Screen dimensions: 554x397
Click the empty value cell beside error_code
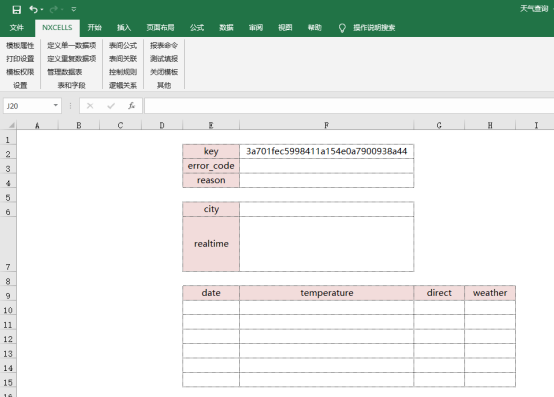[326, 166]
